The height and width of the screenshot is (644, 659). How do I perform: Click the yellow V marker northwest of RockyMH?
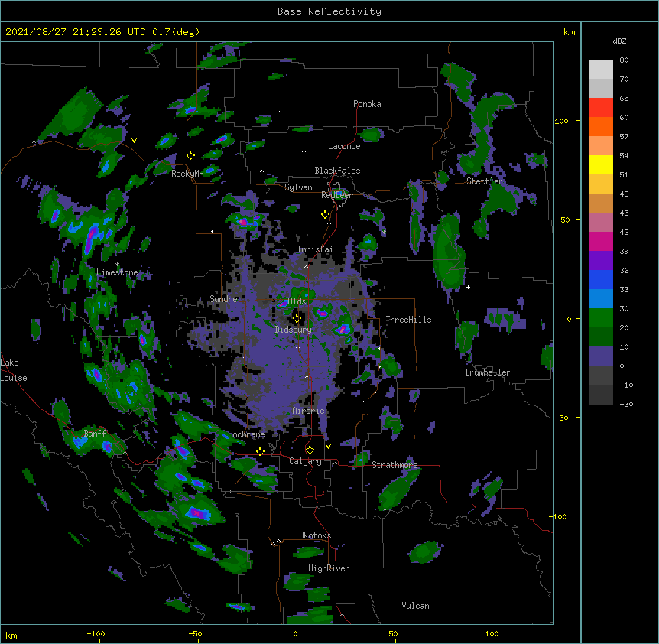tap(134, 141)
